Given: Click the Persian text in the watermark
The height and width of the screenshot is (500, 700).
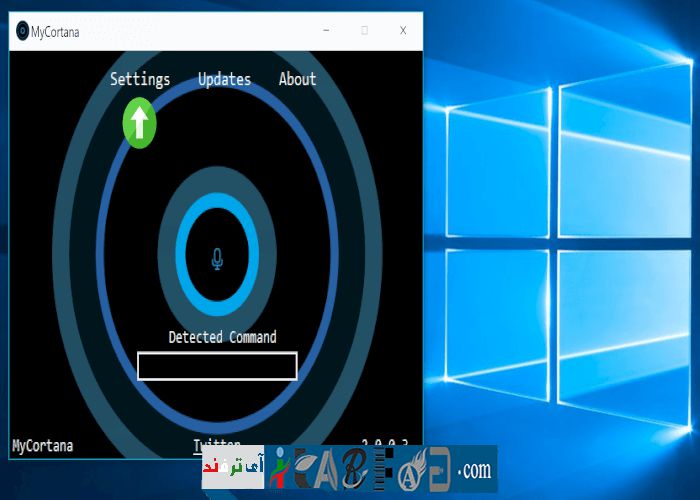Looking at the screenshot, I should 233,468.
